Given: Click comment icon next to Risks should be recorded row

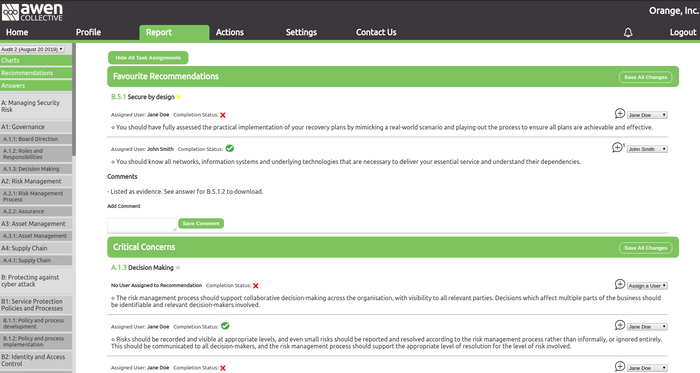Looking at the screenshot, I should point(620,325).
